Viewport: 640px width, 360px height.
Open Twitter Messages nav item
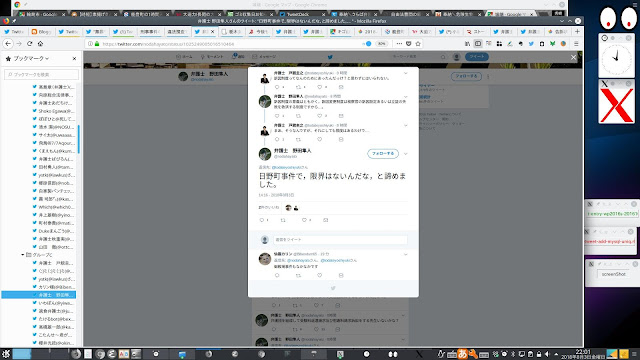264,57
